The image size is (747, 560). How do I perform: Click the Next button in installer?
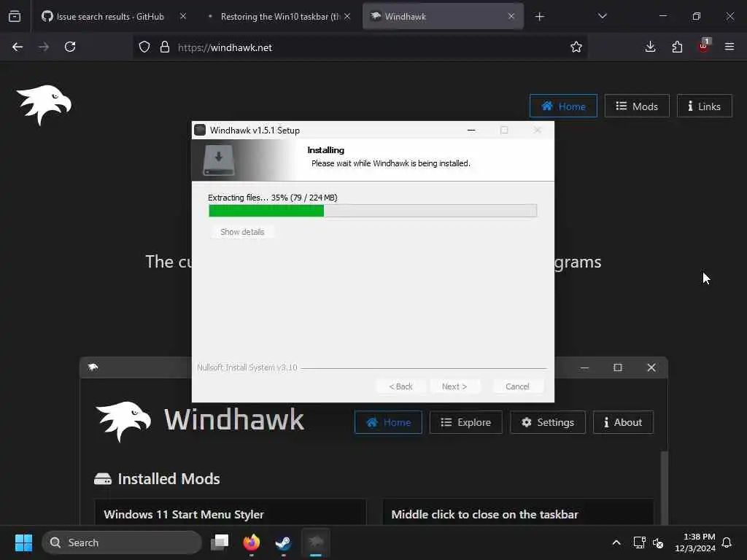click(454, 386)
